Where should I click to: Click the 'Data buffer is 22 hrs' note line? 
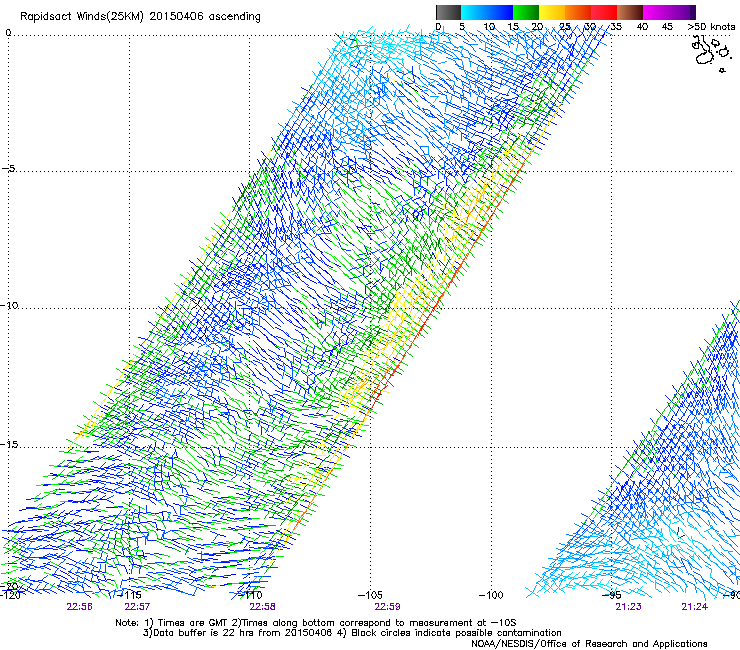[352, 633]
